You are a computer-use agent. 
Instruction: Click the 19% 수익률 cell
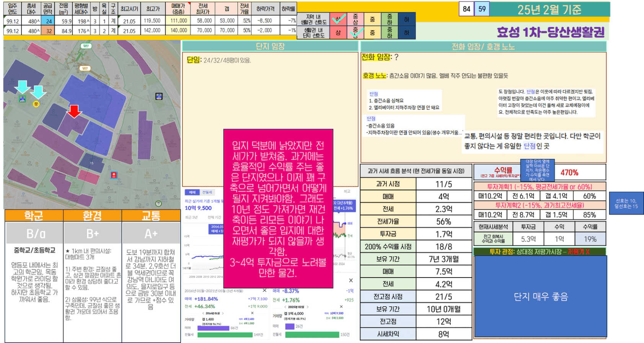click(x=590, y=239)
